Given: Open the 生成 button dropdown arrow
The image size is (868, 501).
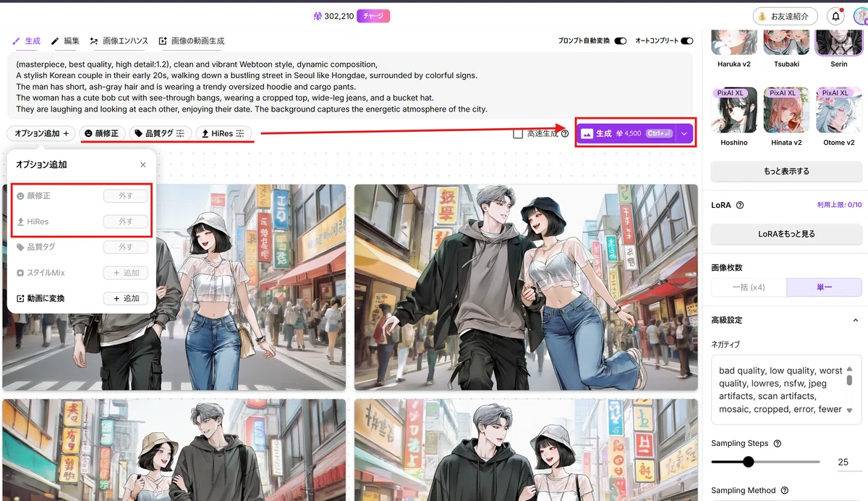Looking at the screenshot, I should click(x=684, y=133).
